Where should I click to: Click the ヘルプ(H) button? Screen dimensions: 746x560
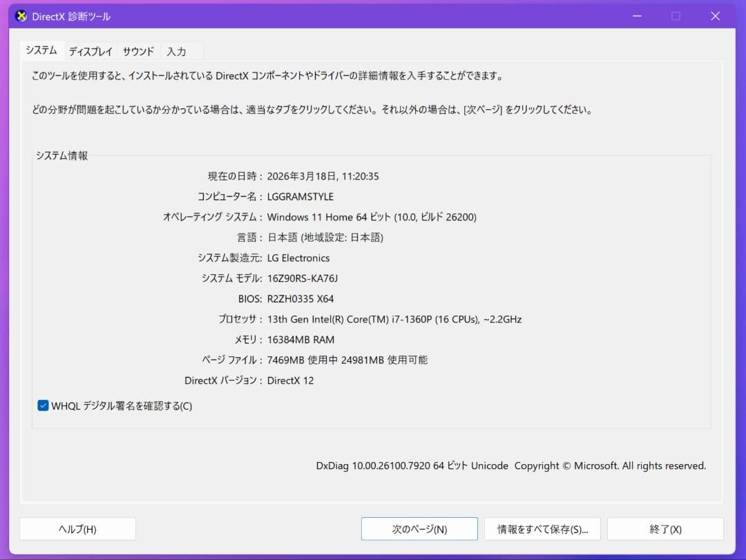tap(77, 529)
